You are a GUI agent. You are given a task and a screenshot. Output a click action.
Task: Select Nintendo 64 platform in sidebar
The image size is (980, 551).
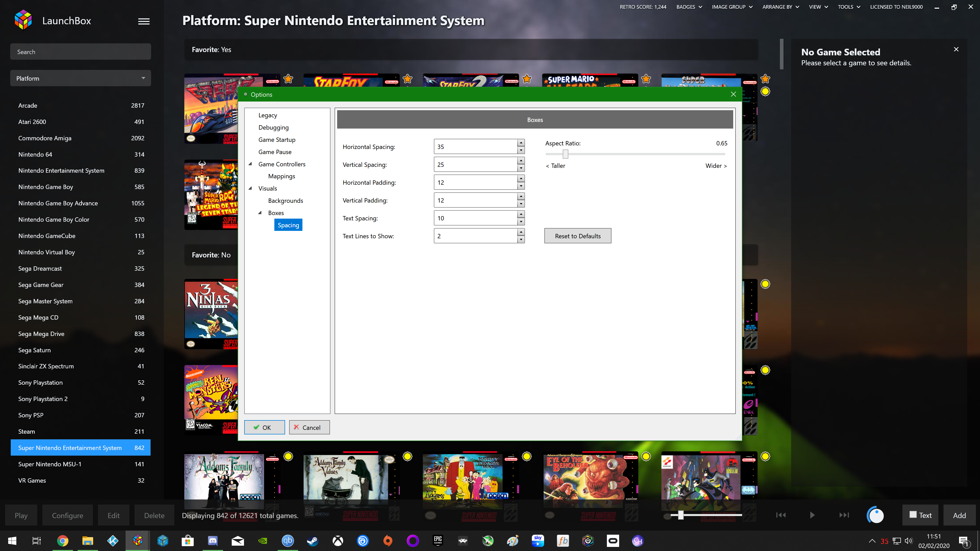81,154
